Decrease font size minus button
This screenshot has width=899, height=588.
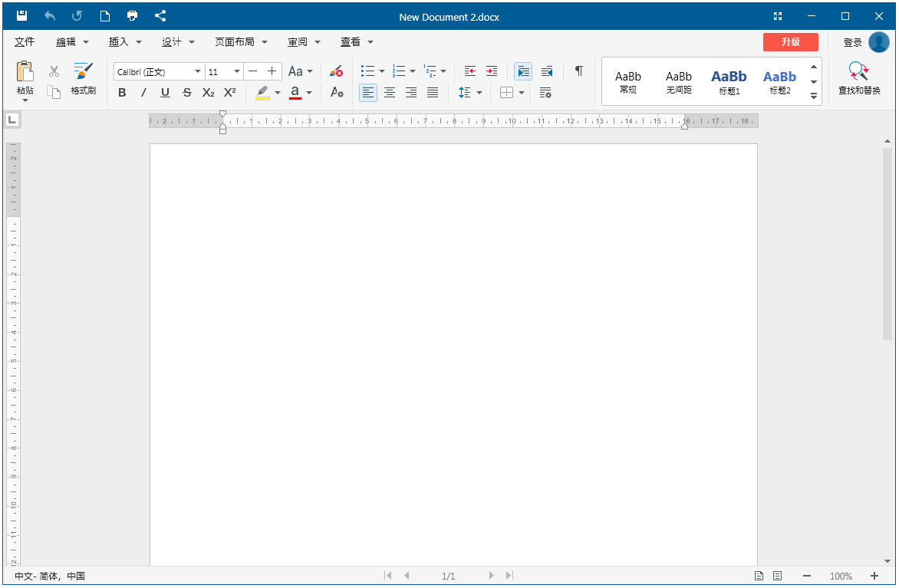[253, 71]
